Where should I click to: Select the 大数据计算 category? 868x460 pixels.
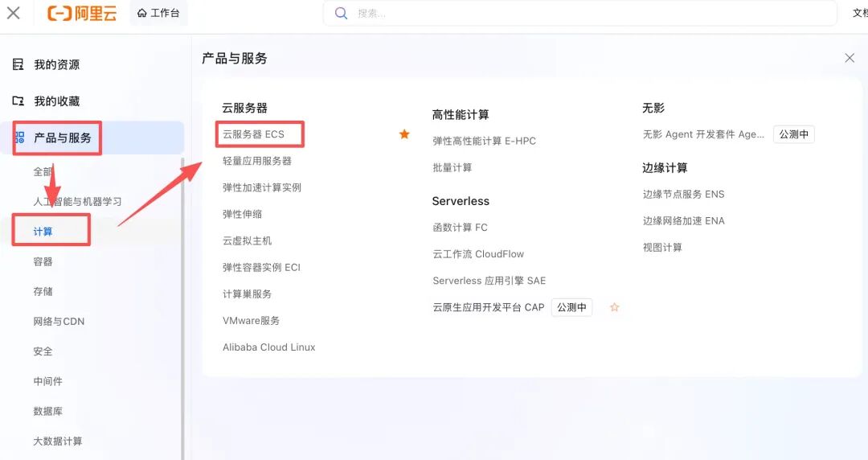pos(58,441)
